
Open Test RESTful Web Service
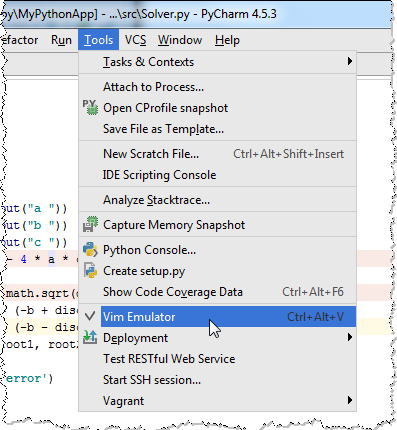click(217, 359)
